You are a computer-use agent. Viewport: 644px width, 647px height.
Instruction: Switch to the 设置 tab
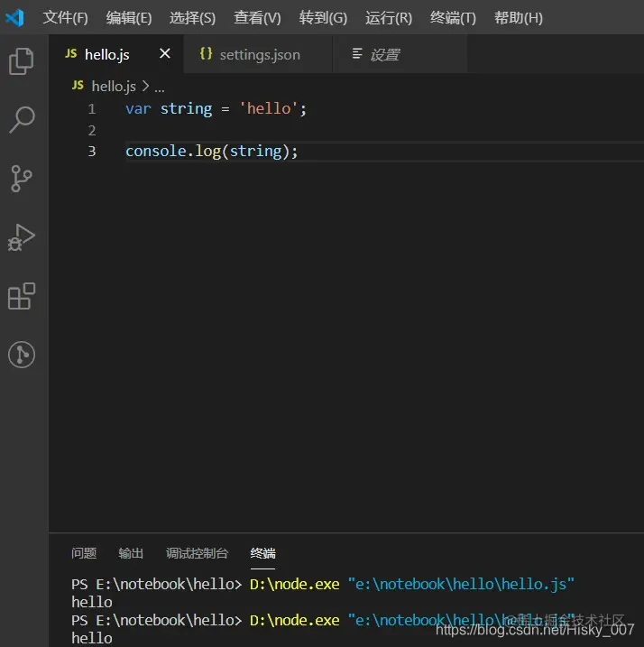(383, 55)
